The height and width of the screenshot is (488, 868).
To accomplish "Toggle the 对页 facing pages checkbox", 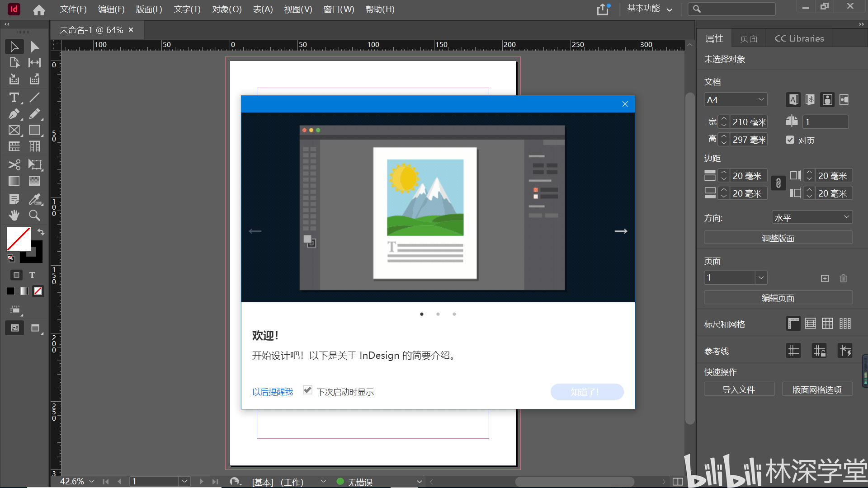I will point(790,140).
